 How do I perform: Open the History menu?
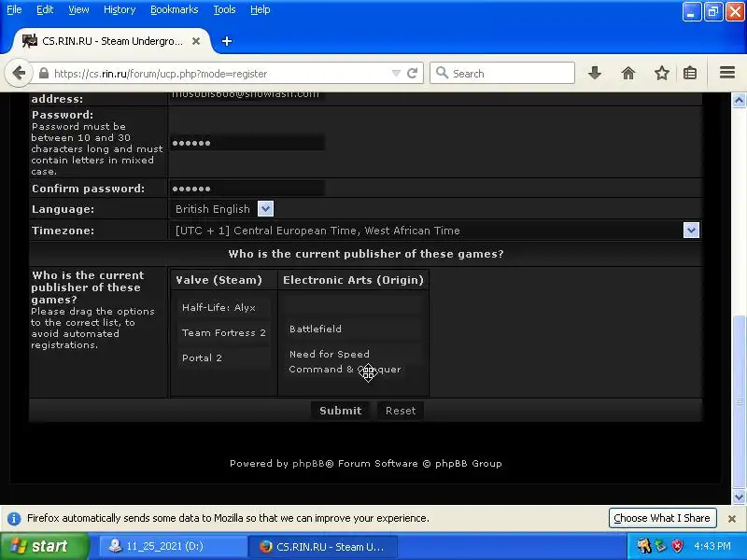pos(120,9)
